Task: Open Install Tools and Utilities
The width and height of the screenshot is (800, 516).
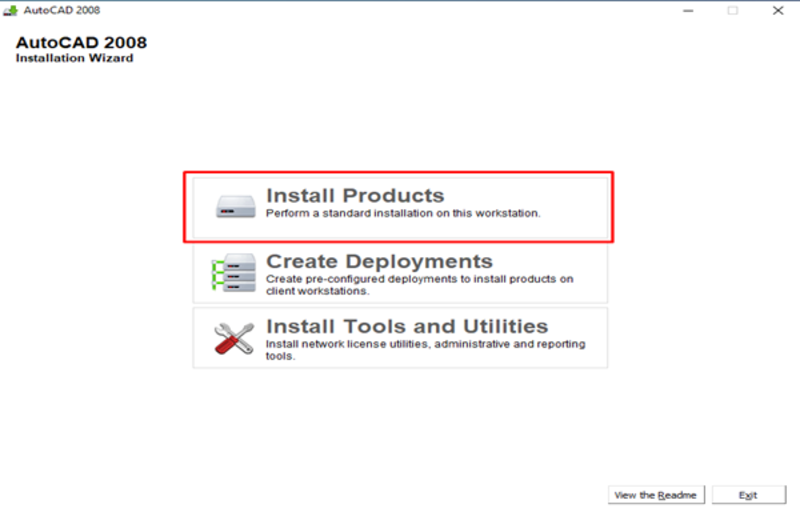Action: click(400, 337)
